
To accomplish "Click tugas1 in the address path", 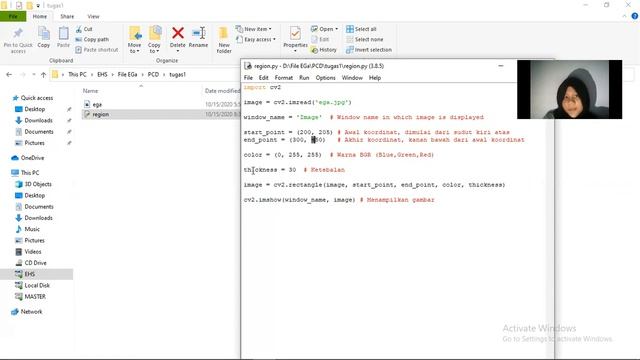I will coord(178,75).
